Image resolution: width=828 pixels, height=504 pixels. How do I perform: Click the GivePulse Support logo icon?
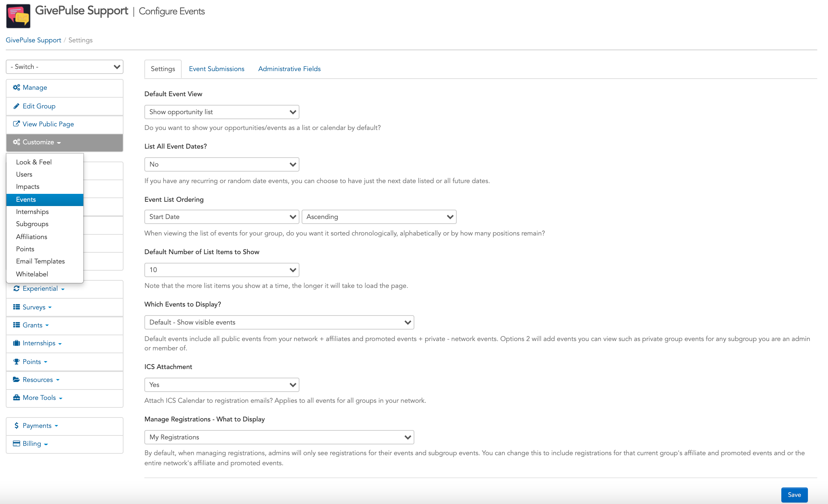[x=18, y=16]
